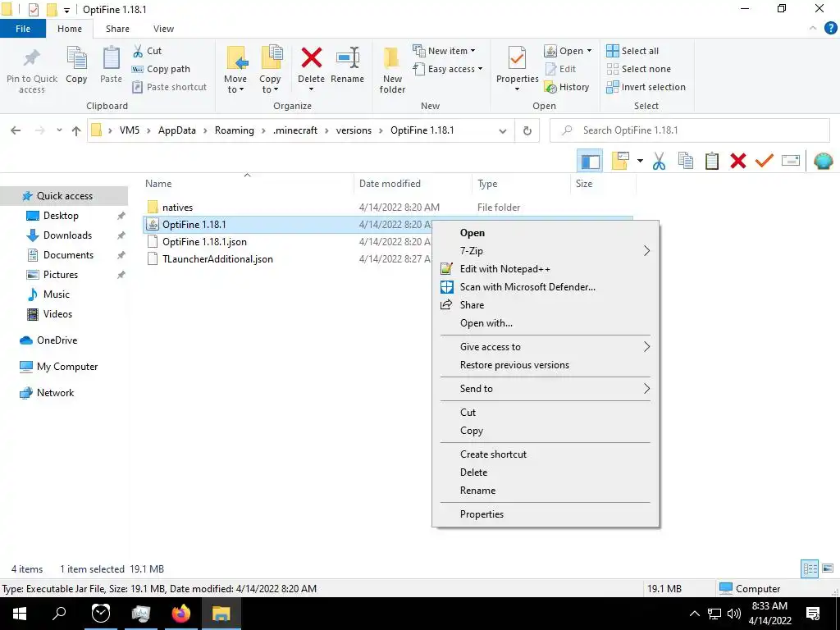The width and height of the screenshot is (840, 630).
Task: Choose Open with... in context menu
Action: [x=545, y=323]
